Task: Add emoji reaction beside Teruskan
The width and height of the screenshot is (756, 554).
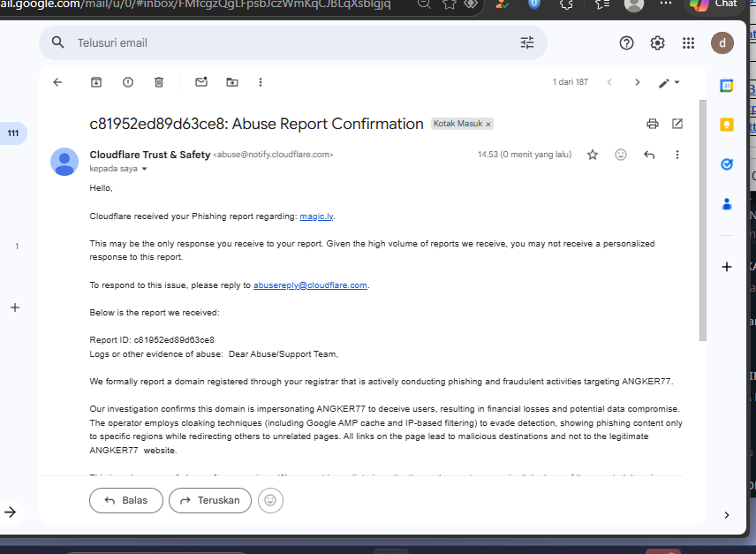Action: click(270, 500)
